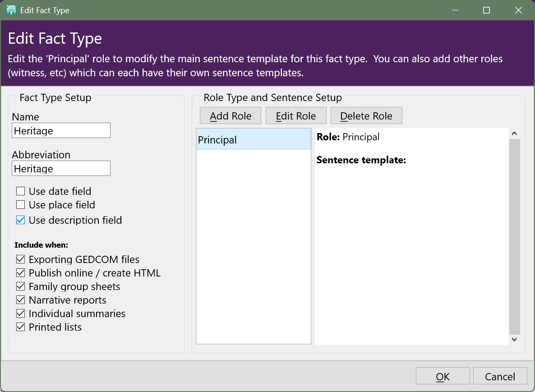This screenshot has width=535, height=392.
Task: Click the Abbreviation input field
Action: click(61, 169)
